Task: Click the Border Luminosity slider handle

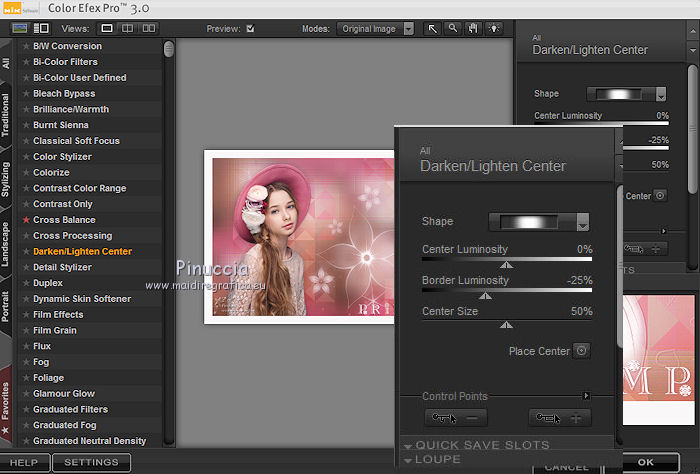Action: click(x=486, y=296)
